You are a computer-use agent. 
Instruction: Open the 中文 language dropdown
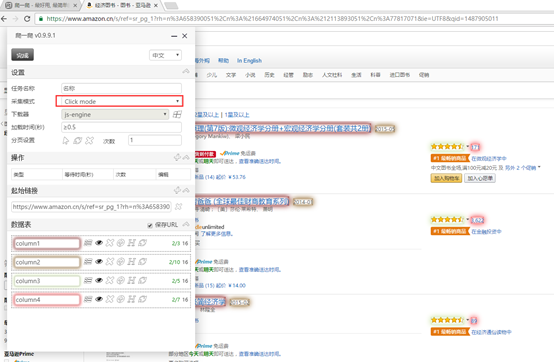165,55
